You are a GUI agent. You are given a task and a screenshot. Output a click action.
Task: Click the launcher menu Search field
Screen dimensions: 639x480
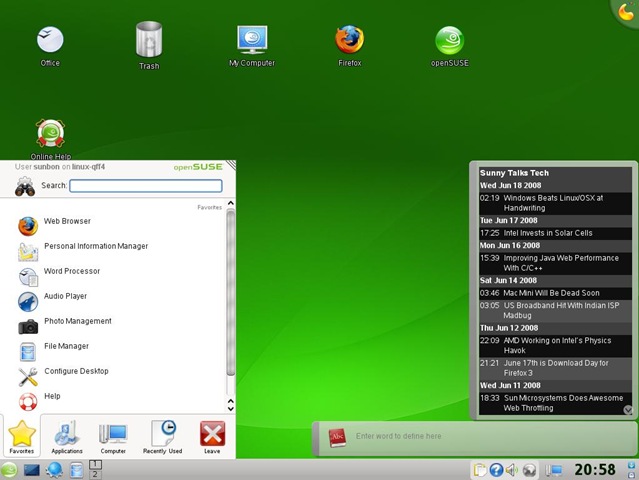(146, 186)
